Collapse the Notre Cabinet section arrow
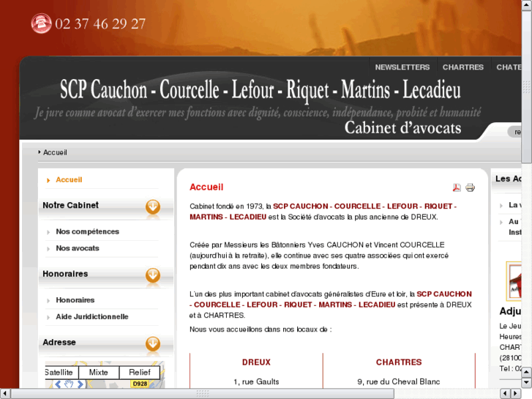Screen dimensions: 532x399 [153, 206]
